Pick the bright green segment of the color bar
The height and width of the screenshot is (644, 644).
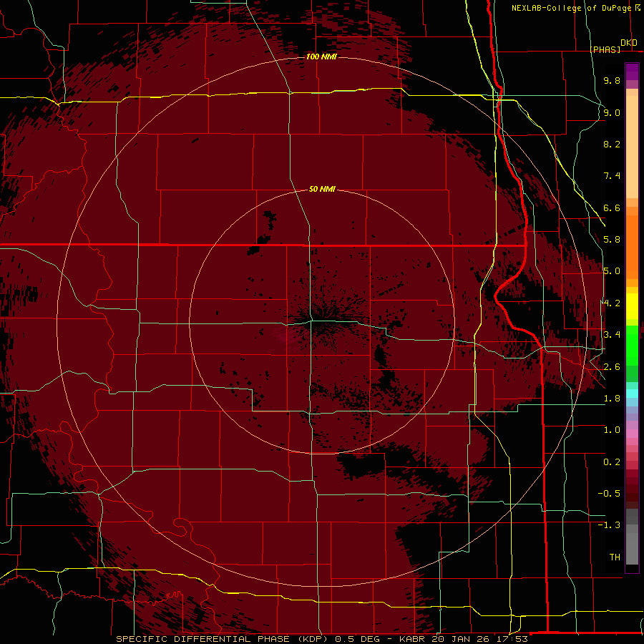632,346
